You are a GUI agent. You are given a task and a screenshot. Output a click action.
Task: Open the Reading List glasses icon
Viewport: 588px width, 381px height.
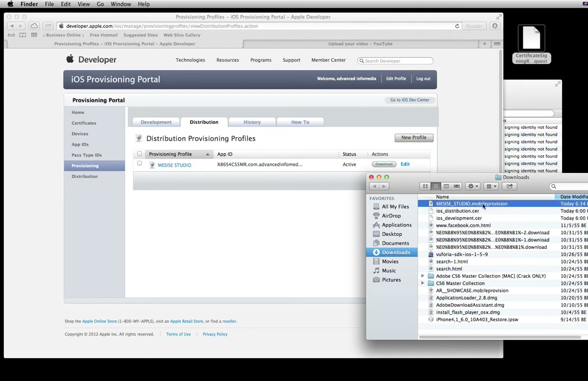[x=11, y=35]
